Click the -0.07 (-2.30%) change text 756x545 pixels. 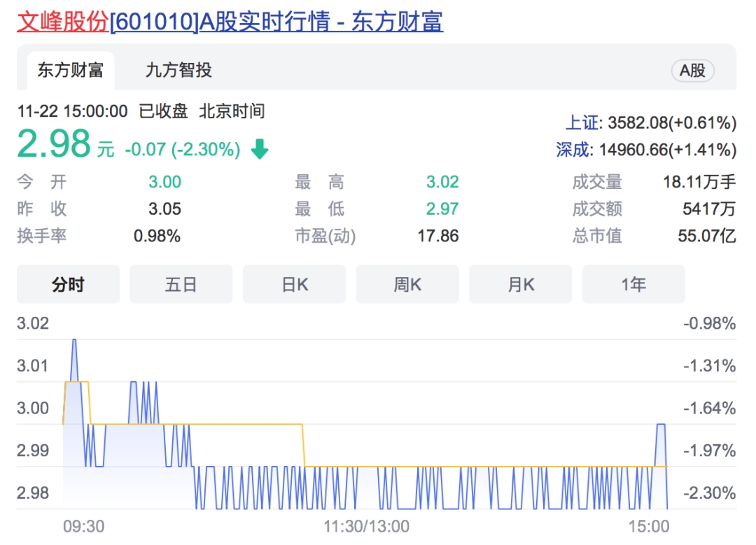pyautogui.click(x=182, y=149)
